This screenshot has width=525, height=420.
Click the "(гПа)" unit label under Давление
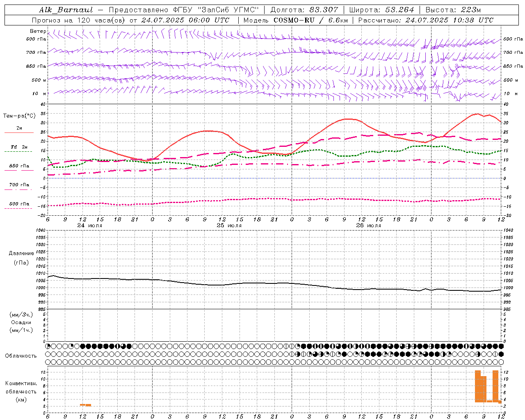pyautogui.click(x=21, y=262)
